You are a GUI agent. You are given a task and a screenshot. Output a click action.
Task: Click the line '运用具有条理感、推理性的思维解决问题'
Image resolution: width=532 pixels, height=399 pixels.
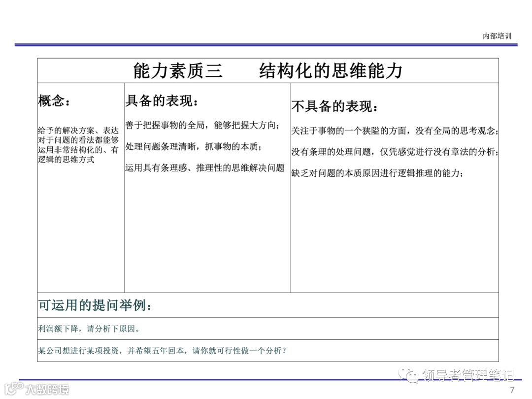pyautogui.click(x=205, y=167)
